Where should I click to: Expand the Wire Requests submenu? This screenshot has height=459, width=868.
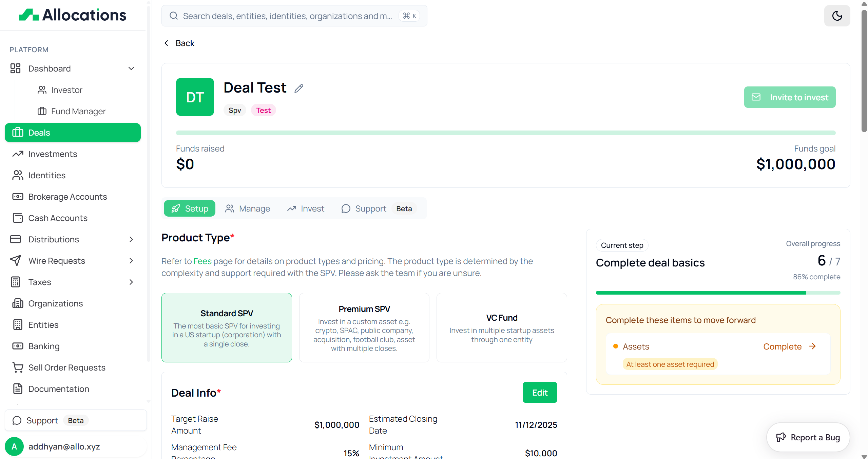[131, 261]
